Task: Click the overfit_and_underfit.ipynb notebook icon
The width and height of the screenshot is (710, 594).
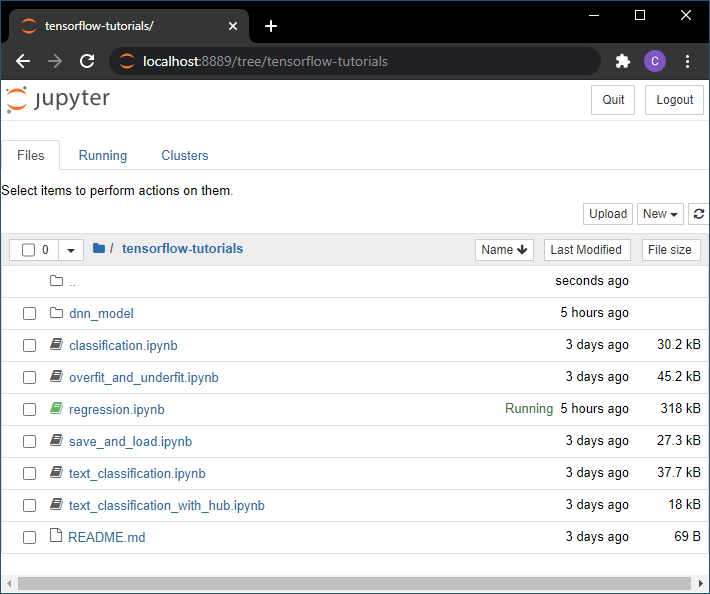Action: coord(56,376)
